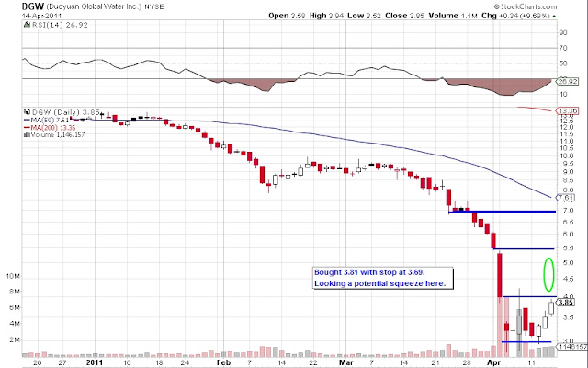Click the 10M volume axis label
The width and height of the screenshot is (588, 368).
pos(13,276)
